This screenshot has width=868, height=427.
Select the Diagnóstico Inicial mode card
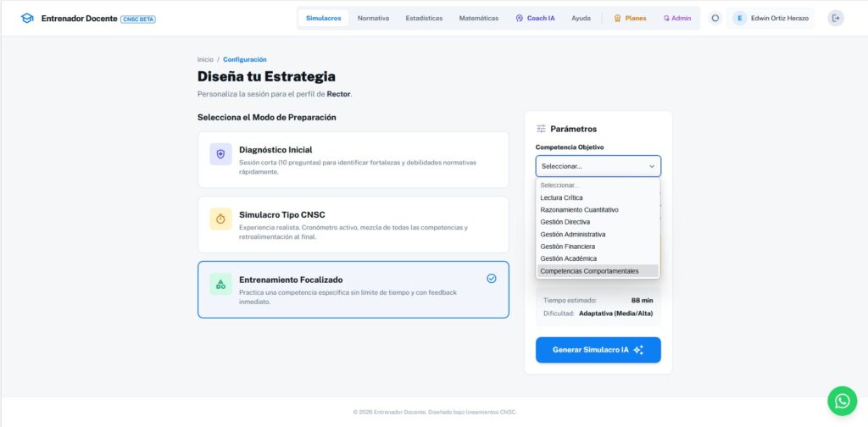point(353,159)
